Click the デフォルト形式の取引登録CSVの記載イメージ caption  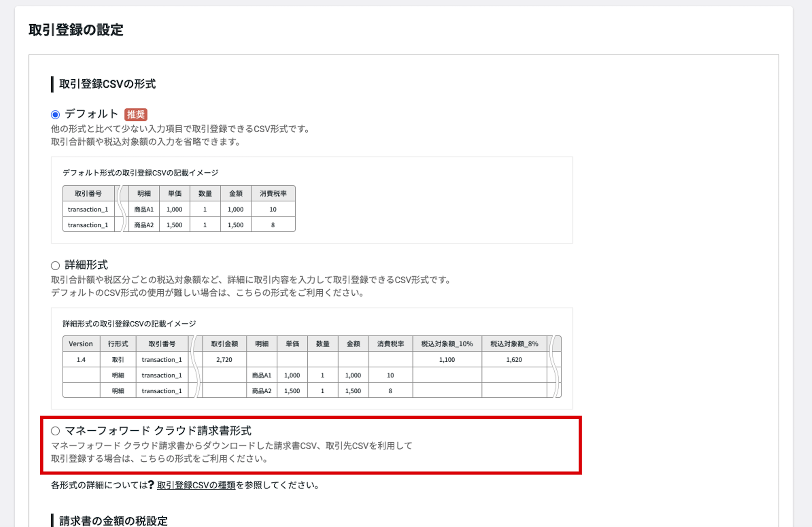point(141,173)
